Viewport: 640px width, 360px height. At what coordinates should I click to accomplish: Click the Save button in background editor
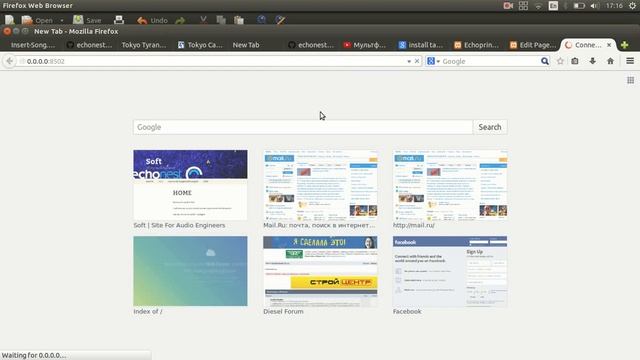(x=87, y=20)
